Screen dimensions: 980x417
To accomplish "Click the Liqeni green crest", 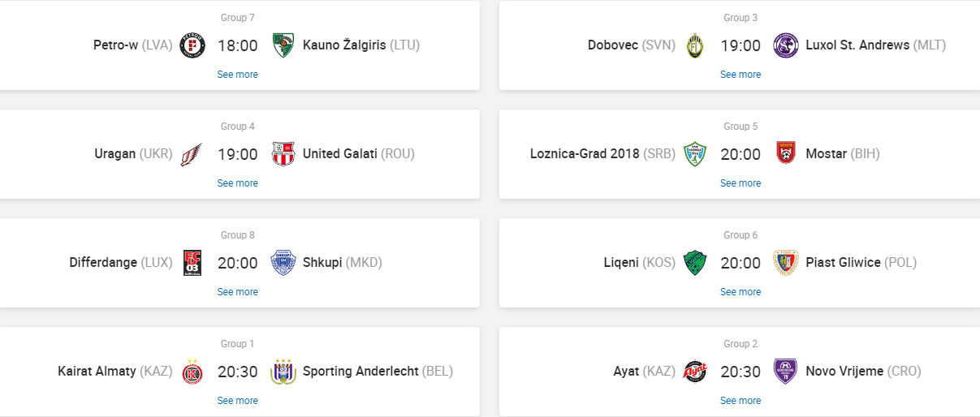I will tap(696, 263).
